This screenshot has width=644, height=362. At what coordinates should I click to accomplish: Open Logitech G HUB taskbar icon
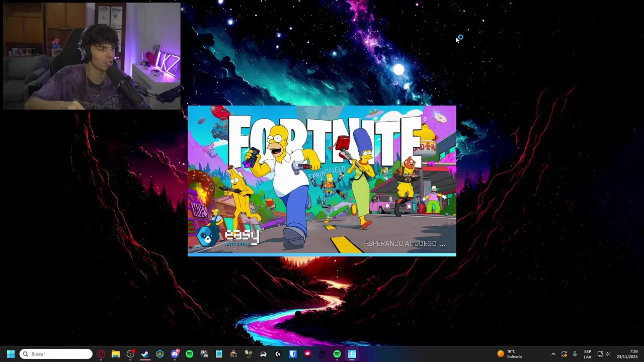(278, 354)
